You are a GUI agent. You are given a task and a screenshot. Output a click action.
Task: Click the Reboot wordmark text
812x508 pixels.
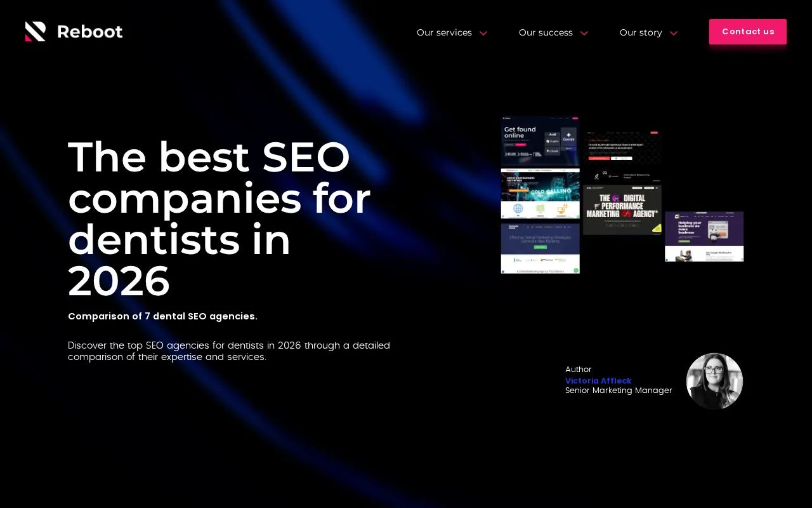90,32
